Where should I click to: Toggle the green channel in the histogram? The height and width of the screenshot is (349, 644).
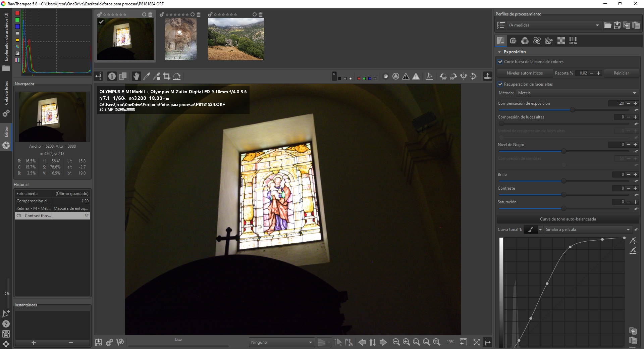(x=17, y=20)
